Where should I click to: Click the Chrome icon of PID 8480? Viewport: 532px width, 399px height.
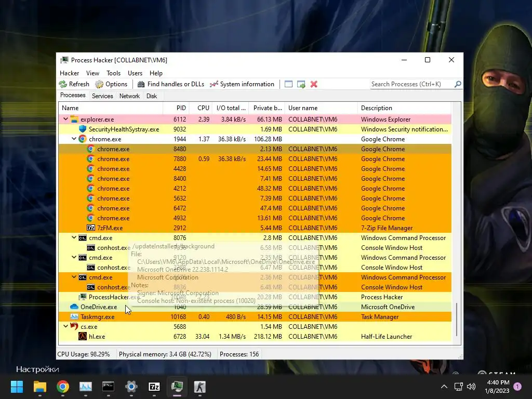[x=90, y=149]
